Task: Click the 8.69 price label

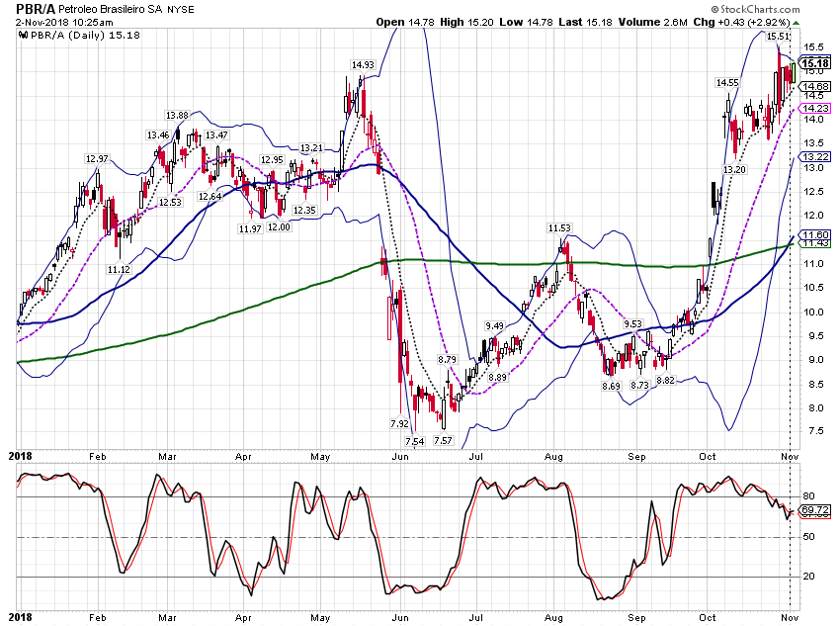Action: pyautogui.click(x=612, y=386)
